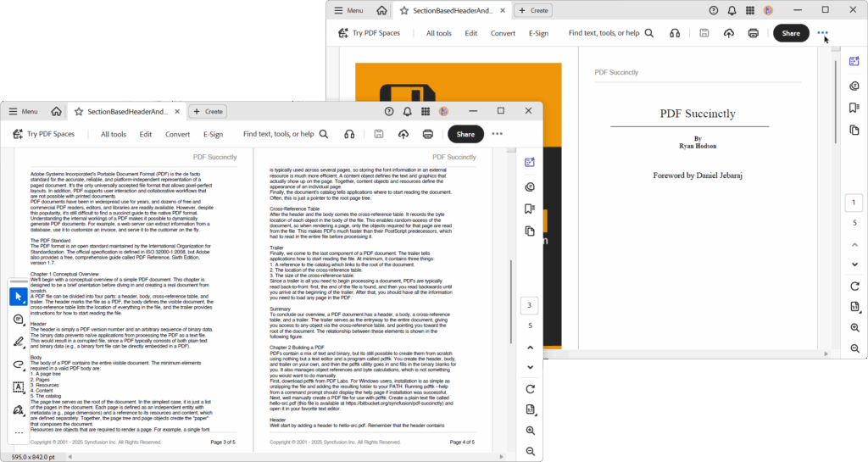This screenshot has height=462, width=868.
Task: Open Help icon in back window
Action: 714,10
